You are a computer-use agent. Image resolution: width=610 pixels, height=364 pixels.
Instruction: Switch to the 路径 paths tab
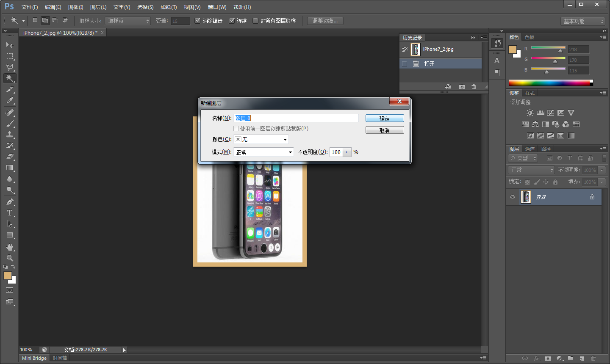tap(546, 149)
